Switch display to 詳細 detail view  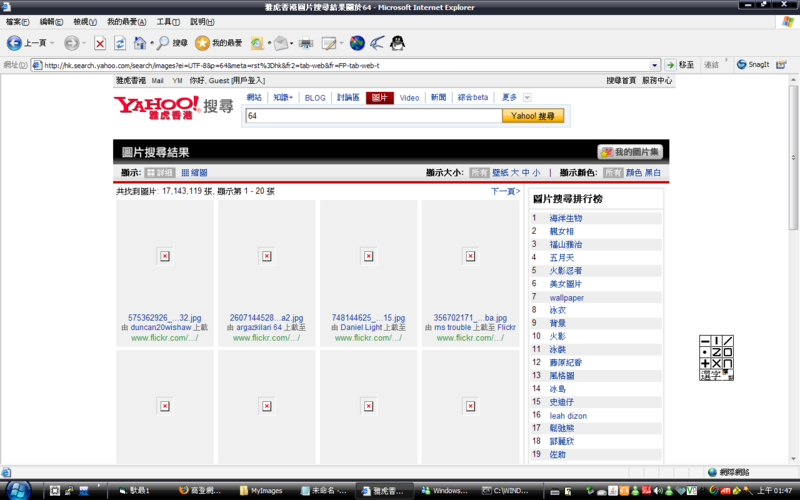coord(160,173)
